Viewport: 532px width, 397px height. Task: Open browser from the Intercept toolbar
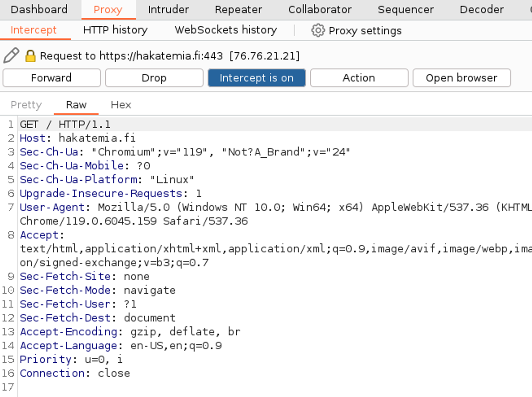[x=461, y=78]
